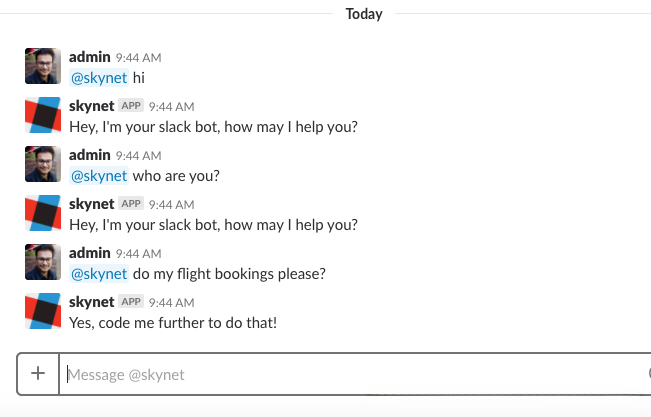Click the @skynet mention in flight bookings message

(x=98, y=273)
